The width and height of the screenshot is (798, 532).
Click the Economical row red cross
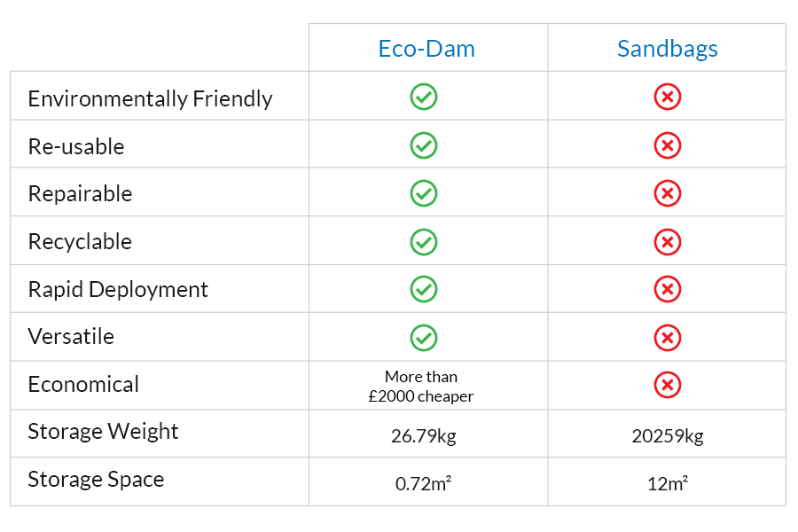pyautogui.click(x=667, y=384)
